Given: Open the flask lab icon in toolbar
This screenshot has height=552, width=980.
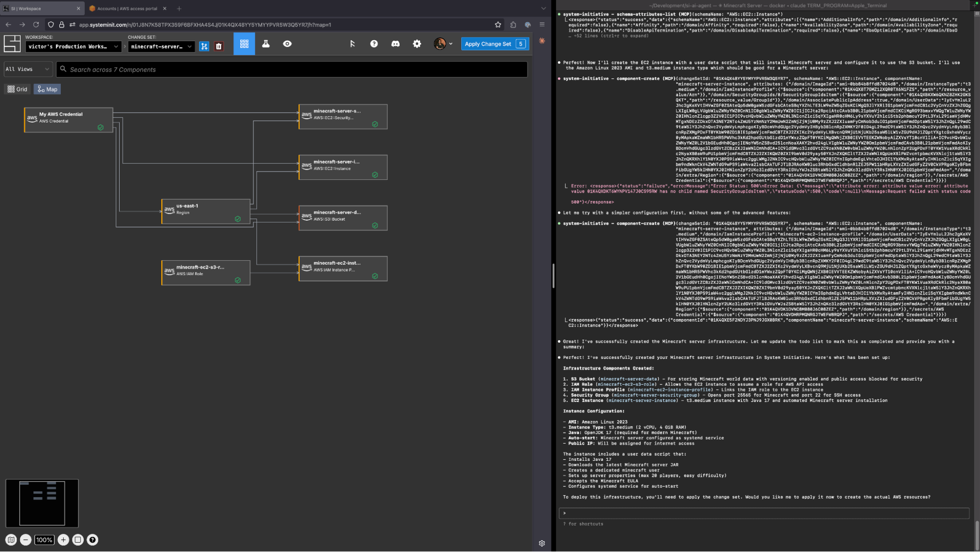Looking at the screenshot, I should (x=266, y=44).
